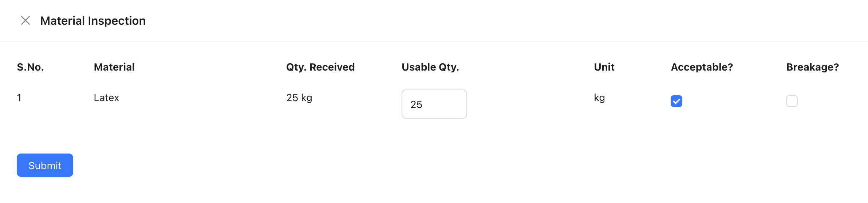Close the Material Inspection dialog
The height and width of the screenshot is (203, 868).
coord(25,20)
